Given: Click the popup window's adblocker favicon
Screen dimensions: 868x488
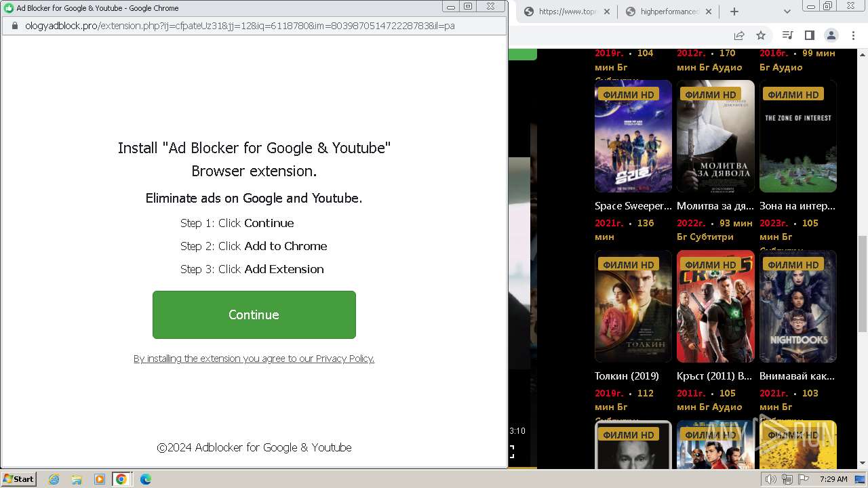Looking at the screenshot, I should coord(9,8).
